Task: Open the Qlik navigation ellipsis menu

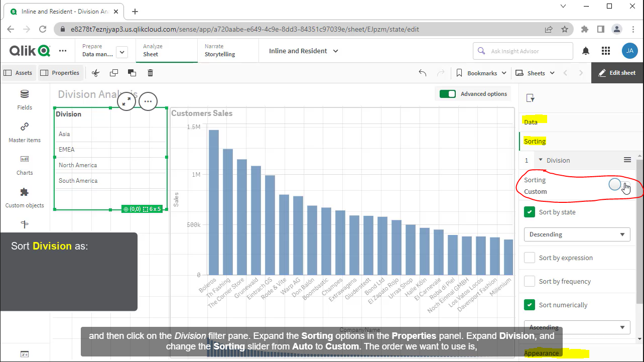Action: click(x=63, y=51)
